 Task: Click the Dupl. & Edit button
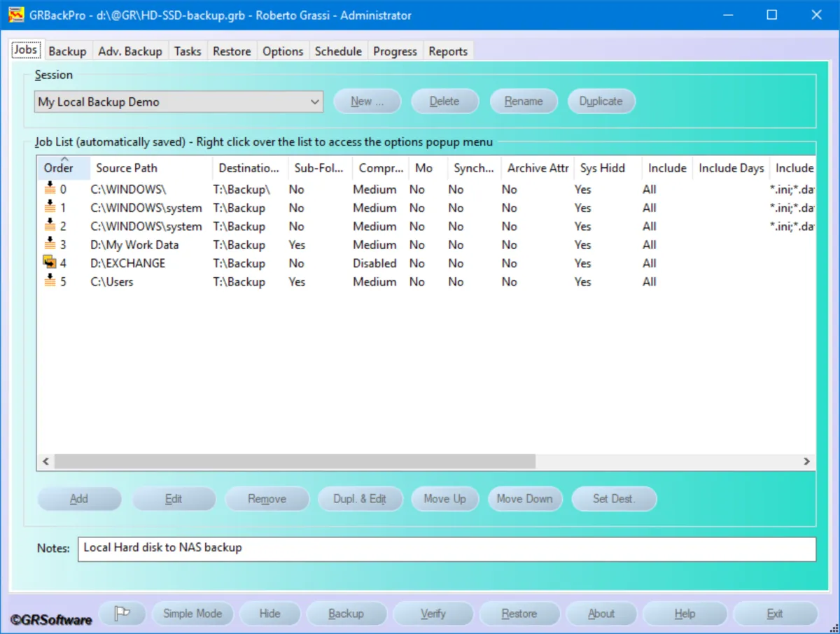(360, 499)
